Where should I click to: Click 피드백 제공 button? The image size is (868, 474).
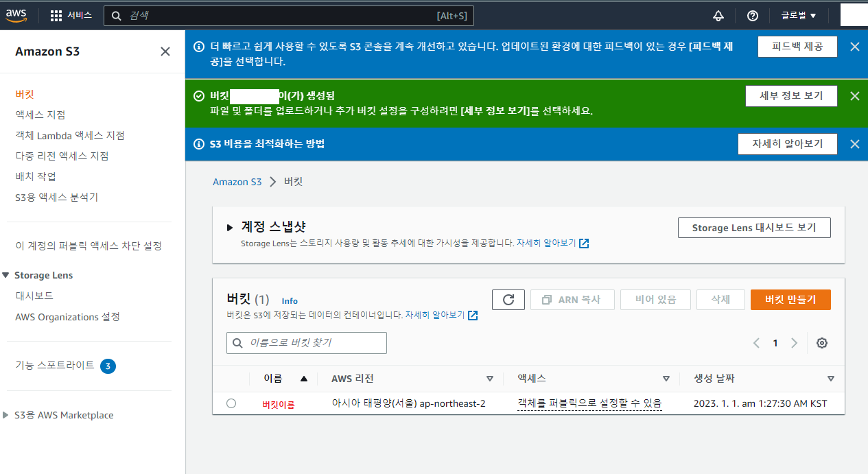797,47
